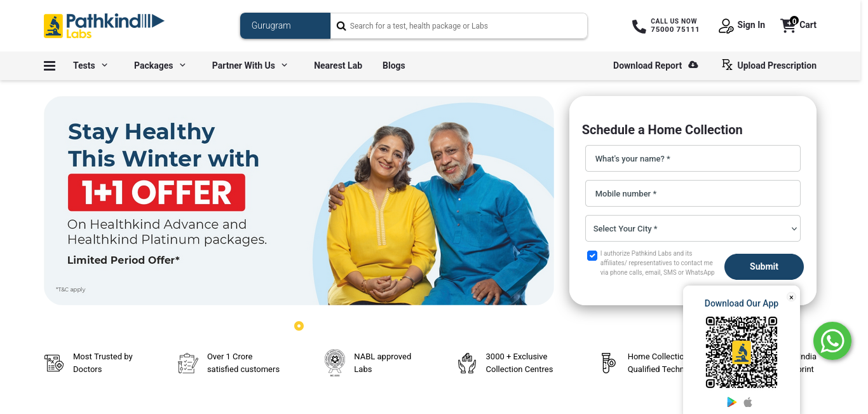
Task: Click the Pathkind Labs logo
Action: point(104,25)
